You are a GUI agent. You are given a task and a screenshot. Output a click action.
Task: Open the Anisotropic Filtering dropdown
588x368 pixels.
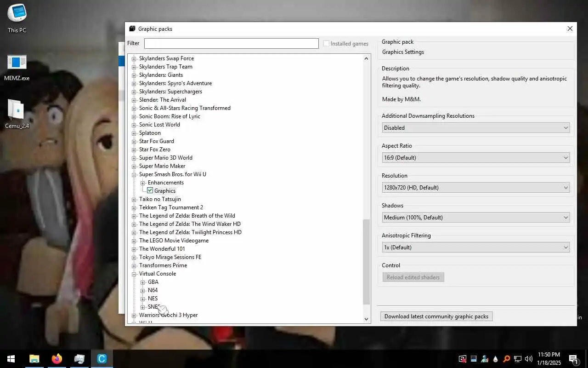476,247
